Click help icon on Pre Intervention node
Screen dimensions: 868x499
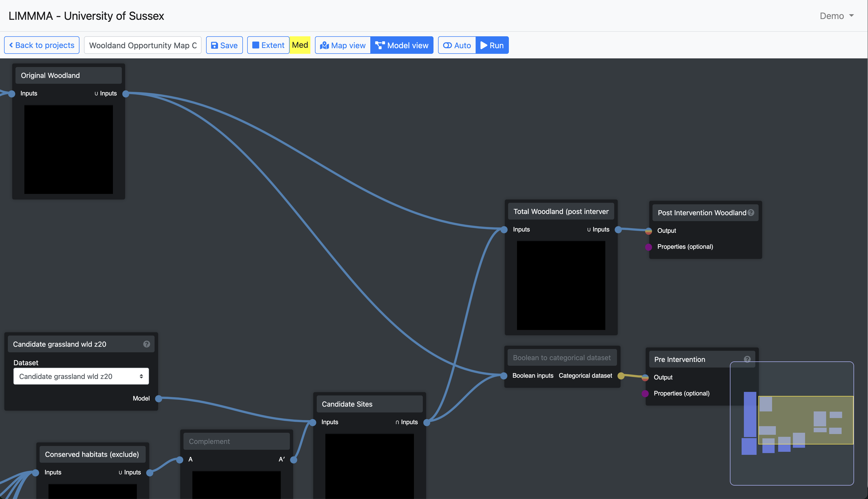[x=747, y=359]
